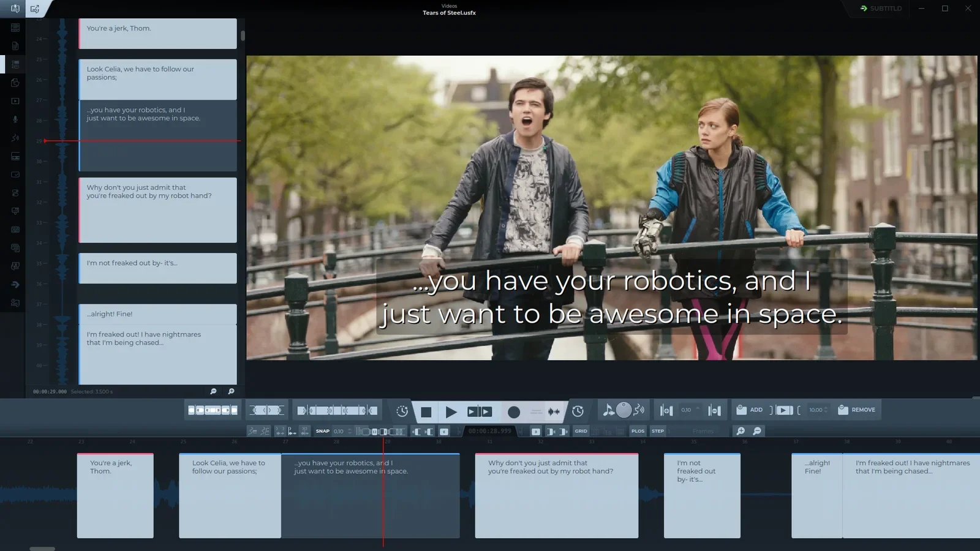
Task: Toggle the SNAP option
Action: pyautogui.click(x=323, y=431)
